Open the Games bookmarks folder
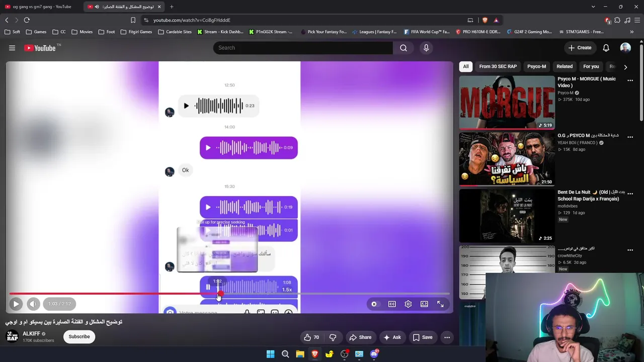 pos(36,32)
